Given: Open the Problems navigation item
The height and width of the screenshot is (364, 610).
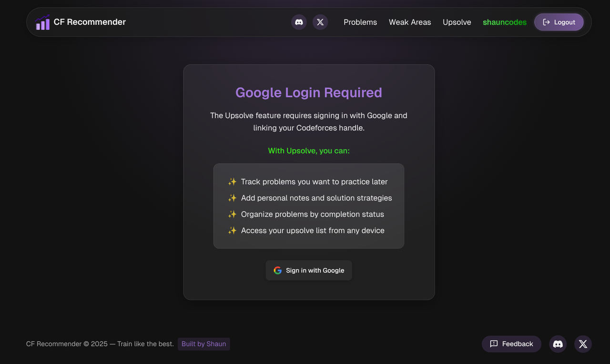Looking at the screenshot, I should pos(360,22).
